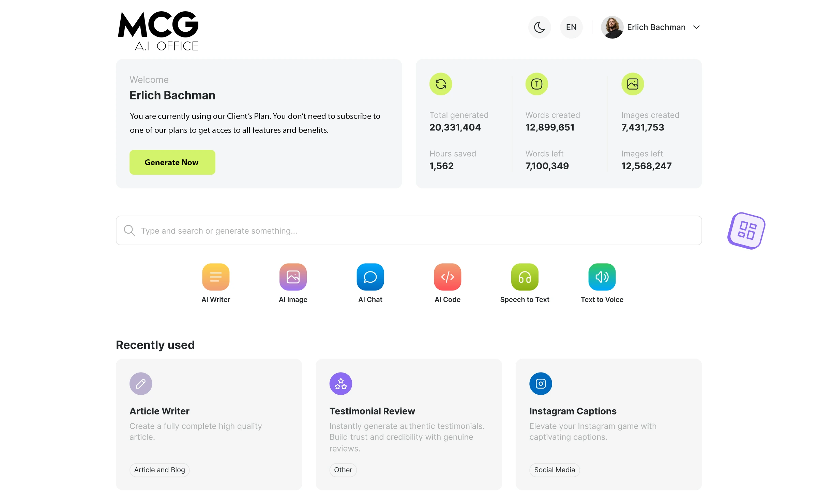Toggle dark mode with the moon icon
This screenshot has height=504, width=818.
(540, 27)
